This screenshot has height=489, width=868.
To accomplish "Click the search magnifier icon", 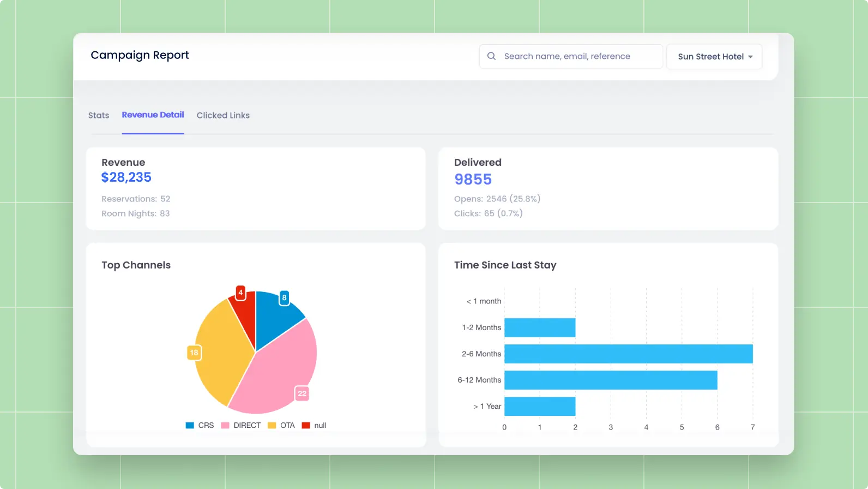I will pyautogui.click(x=491, y=56).
